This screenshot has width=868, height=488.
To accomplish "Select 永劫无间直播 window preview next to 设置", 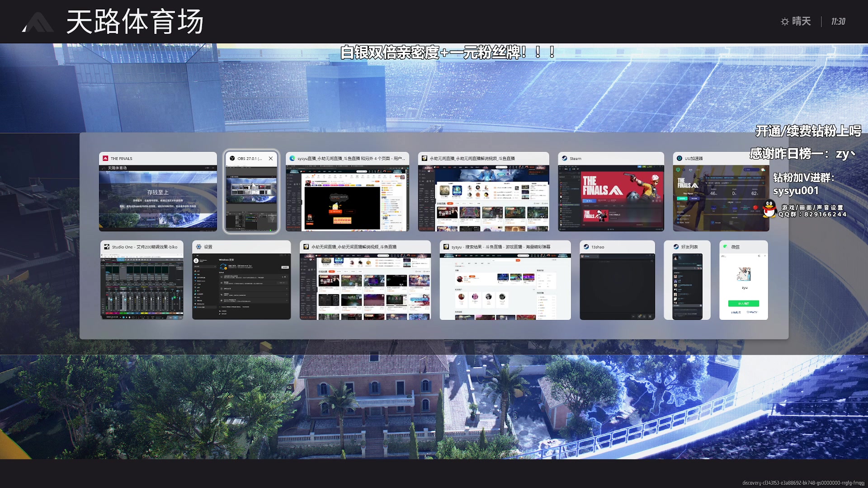I will pos(365,286).
